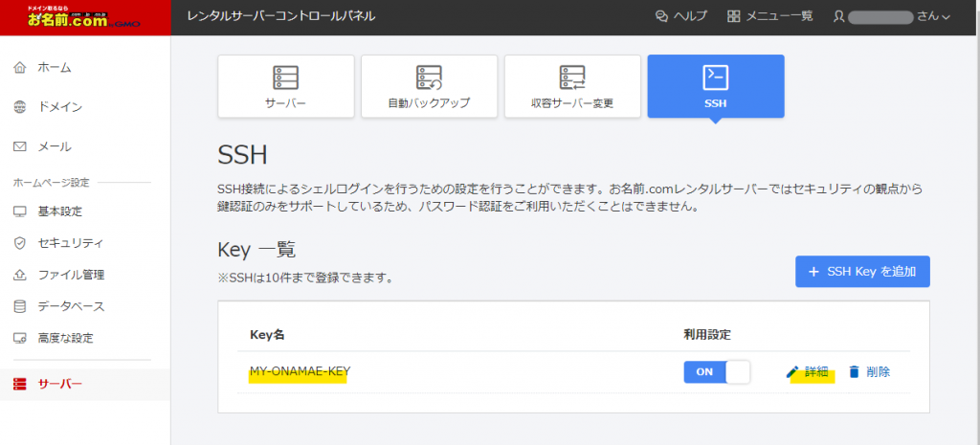Delete MY-ONAMAE-KEY via 削除
This screenshot has width=980, height=445.
tap(869, 372)
